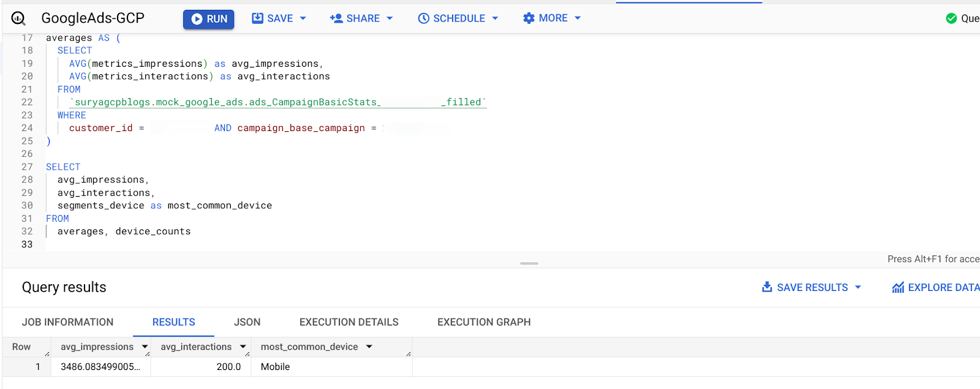Run the query with RUN button

coord(209,19)
